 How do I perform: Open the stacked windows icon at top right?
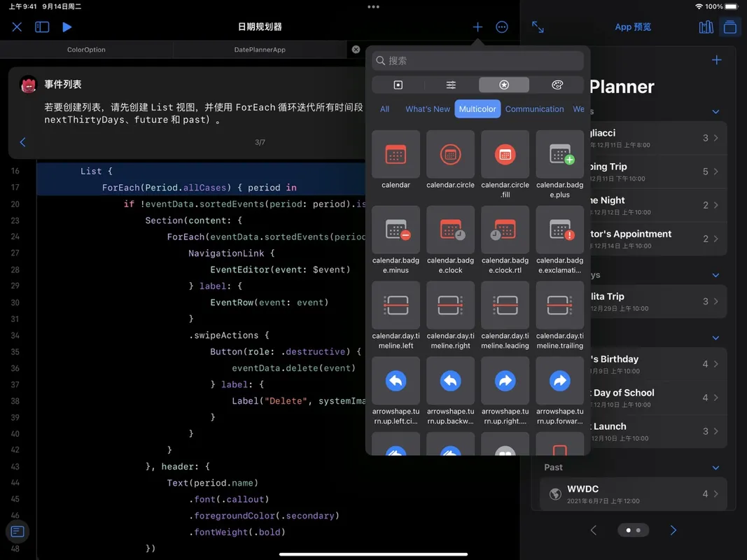coord(730,27)
